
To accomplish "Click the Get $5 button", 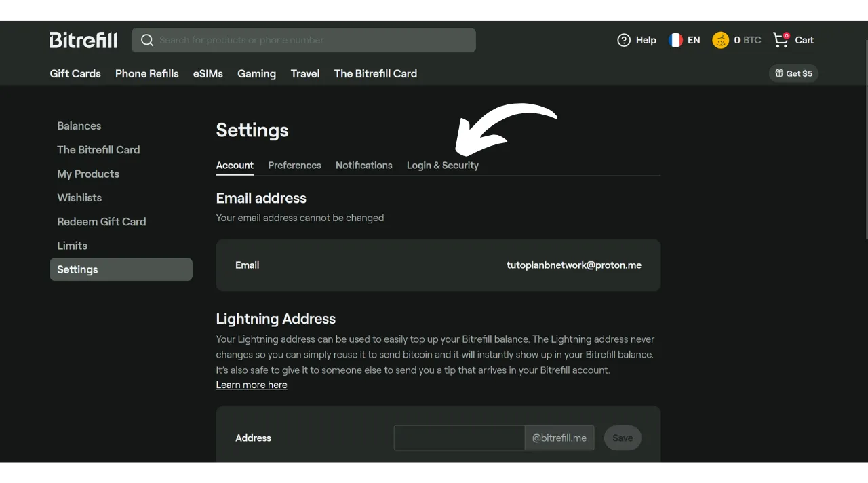I will pyautogui.click(x=793, y=73).
